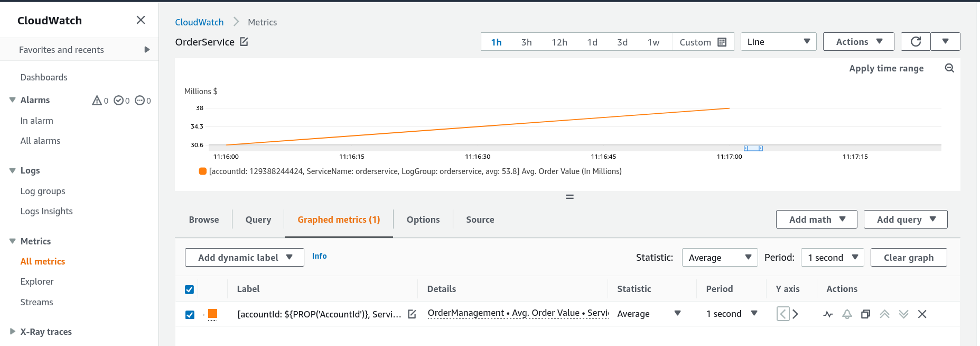This screenshot has height=346, width=980.
Task: Switch to the Browse tab
Action: coord(204,220)
